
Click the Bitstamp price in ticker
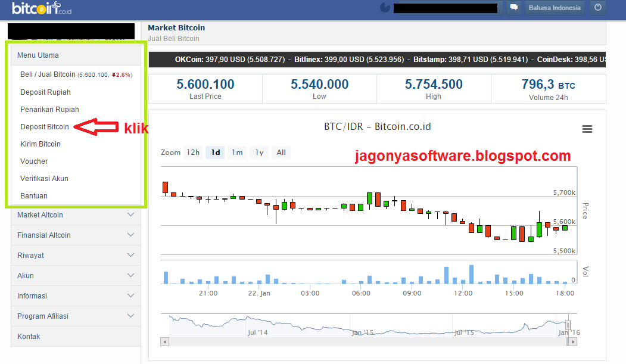pyautogui.click(x=471, y=60)
